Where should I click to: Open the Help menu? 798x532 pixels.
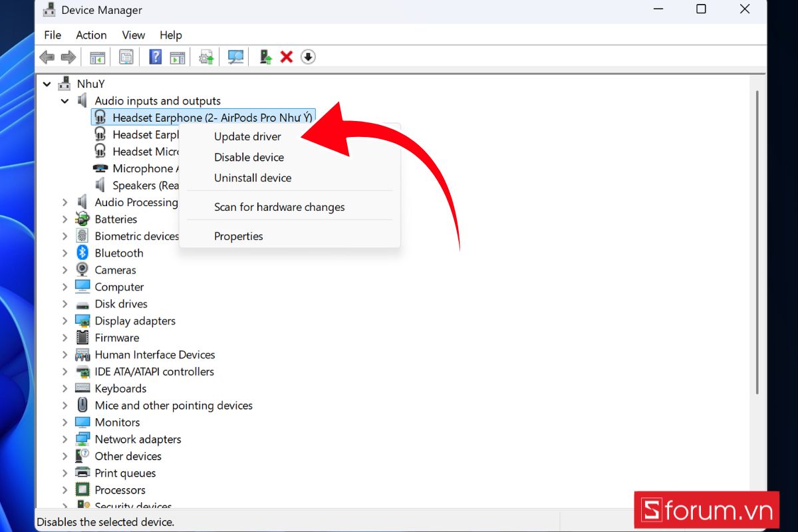171,35
